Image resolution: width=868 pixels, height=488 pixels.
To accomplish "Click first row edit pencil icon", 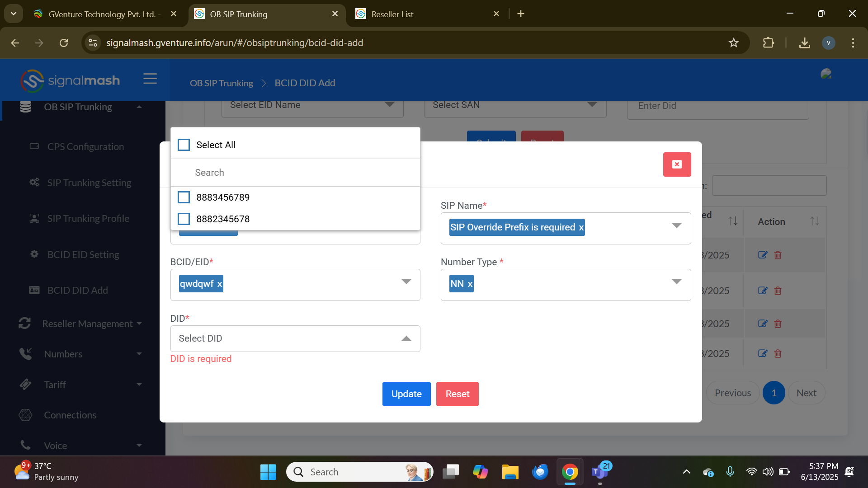I will tap(763, 255).
